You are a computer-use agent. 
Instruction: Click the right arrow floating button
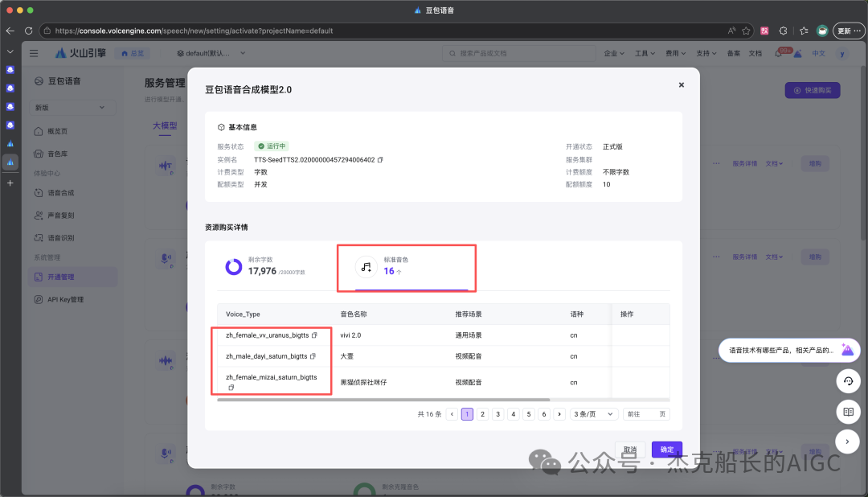coord(848,442)
